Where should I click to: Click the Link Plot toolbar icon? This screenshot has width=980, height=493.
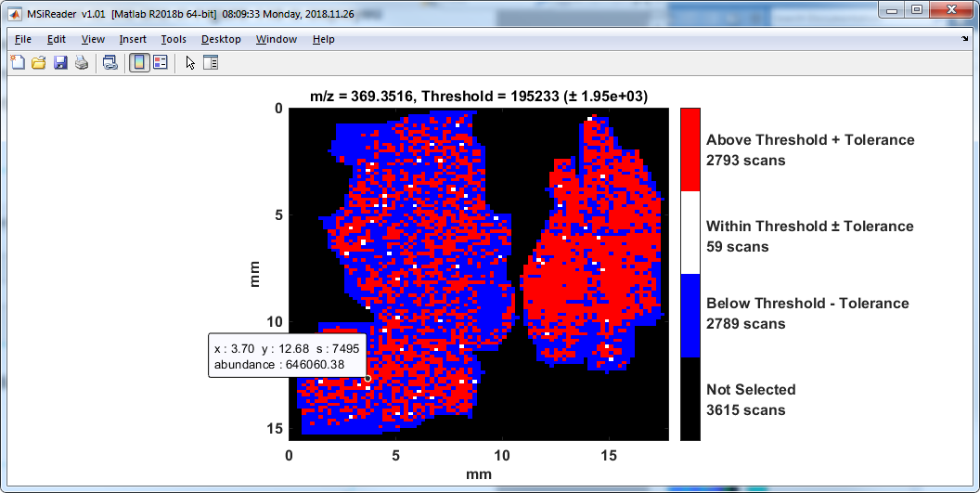coord(110,63)
